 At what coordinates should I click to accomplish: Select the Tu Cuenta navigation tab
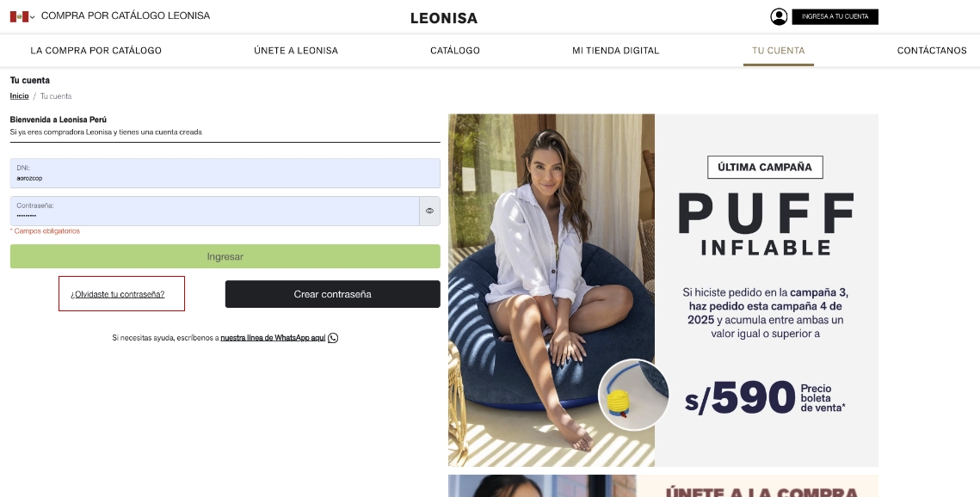[x=778, y=51]
